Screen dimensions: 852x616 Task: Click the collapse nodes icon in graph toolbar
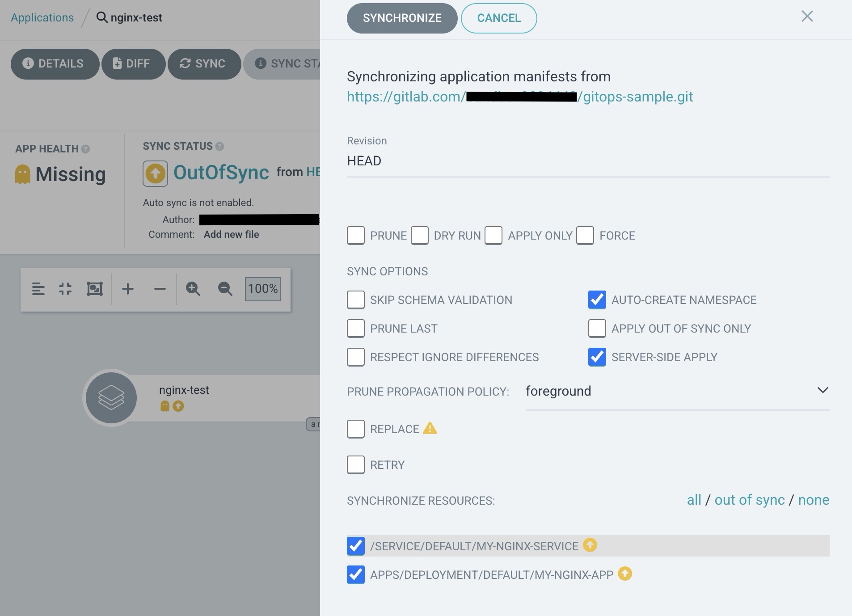tap(65, 289)
